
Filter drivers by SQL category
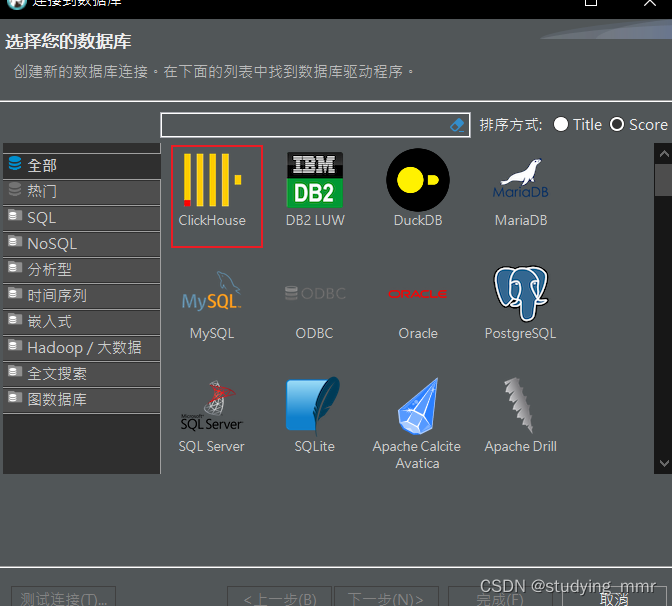81,218
